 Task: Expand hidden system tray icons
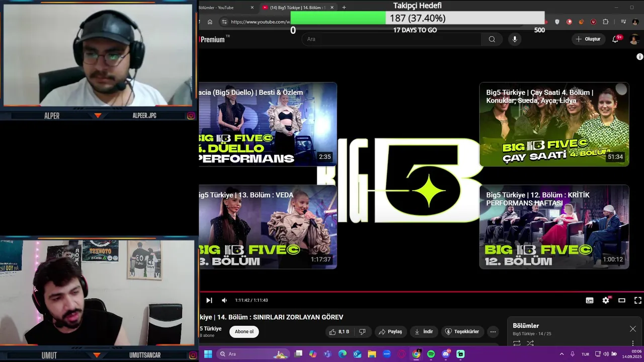[561, 354]
